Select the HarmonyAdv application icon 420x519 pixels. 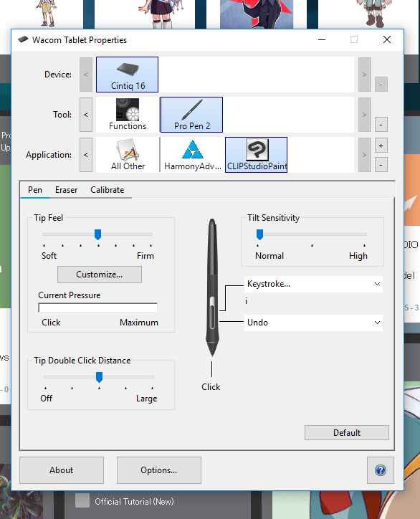tap(192, 155)
